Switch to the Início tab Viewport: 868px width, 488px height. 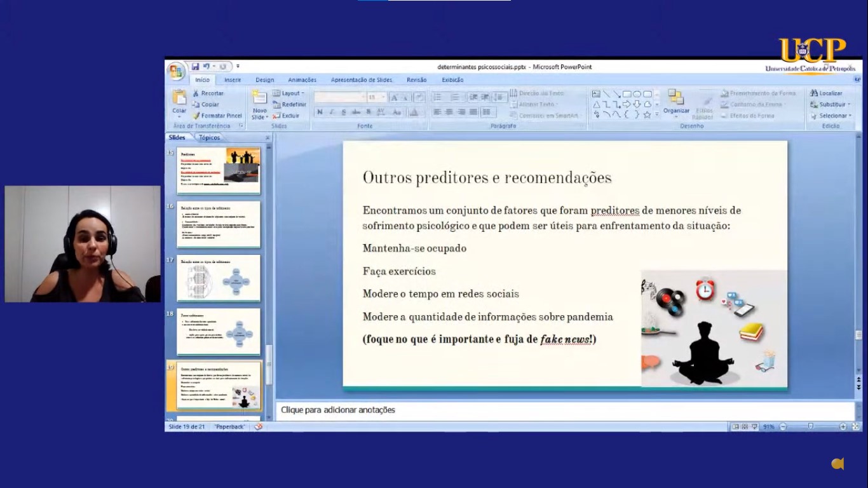(202, 80)
